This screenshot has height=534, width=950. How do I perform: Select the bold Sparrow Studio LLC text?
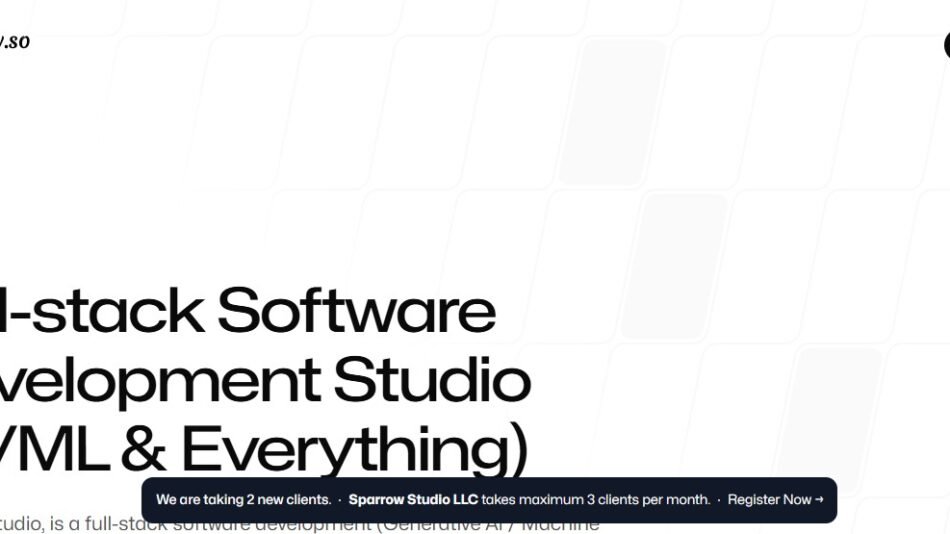coord(413,500)
